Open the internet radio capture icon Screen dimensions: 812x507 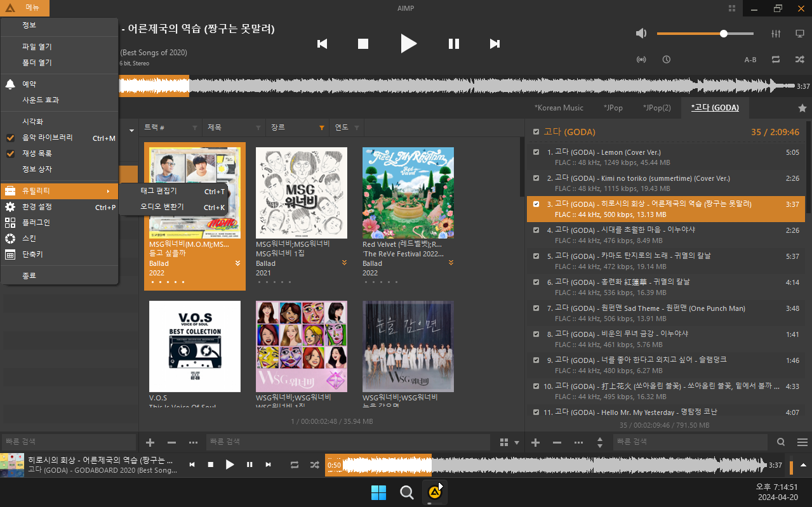(x=641, y=60)
